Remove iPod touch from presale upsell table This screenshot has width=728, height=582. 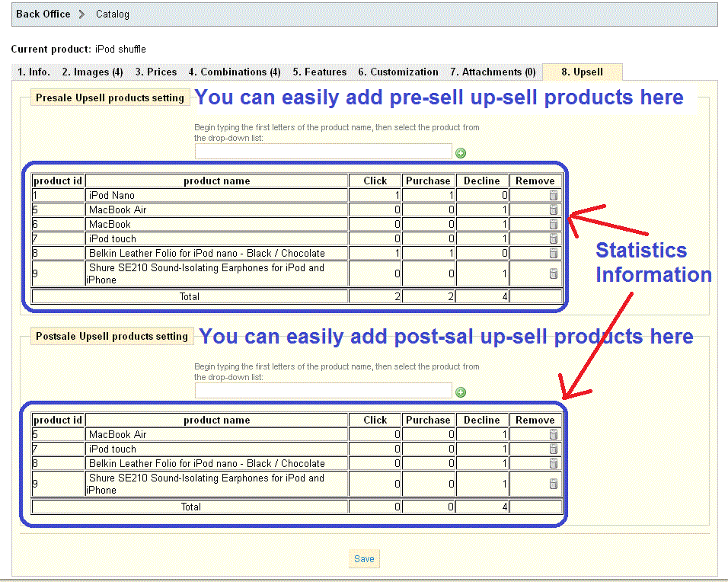click(554, 238)
